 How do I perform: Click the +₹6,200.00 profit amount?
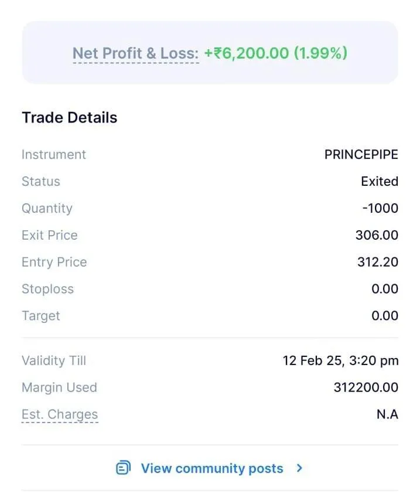click(x=247, y=53)
